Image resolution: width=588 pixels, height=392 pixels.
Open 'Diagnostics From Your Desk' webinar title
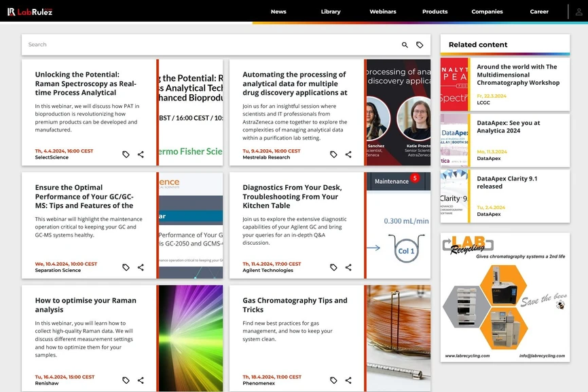pos(292,197)
